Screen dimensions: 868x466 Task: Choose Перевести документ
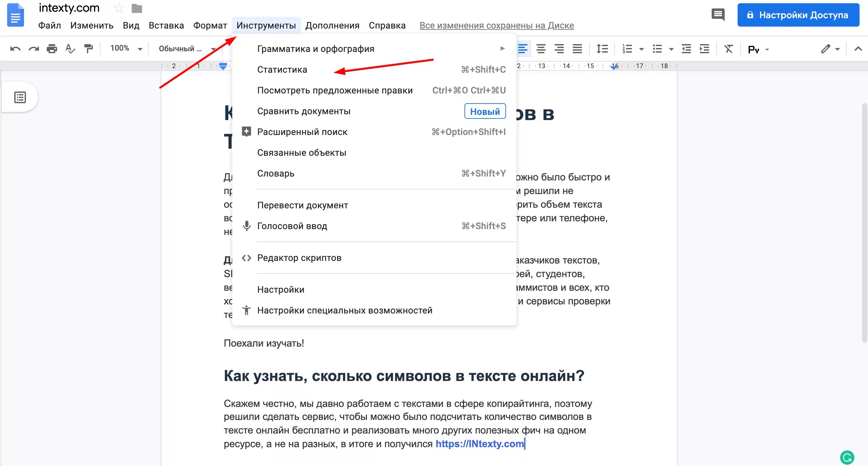click(x=374, y=205)
